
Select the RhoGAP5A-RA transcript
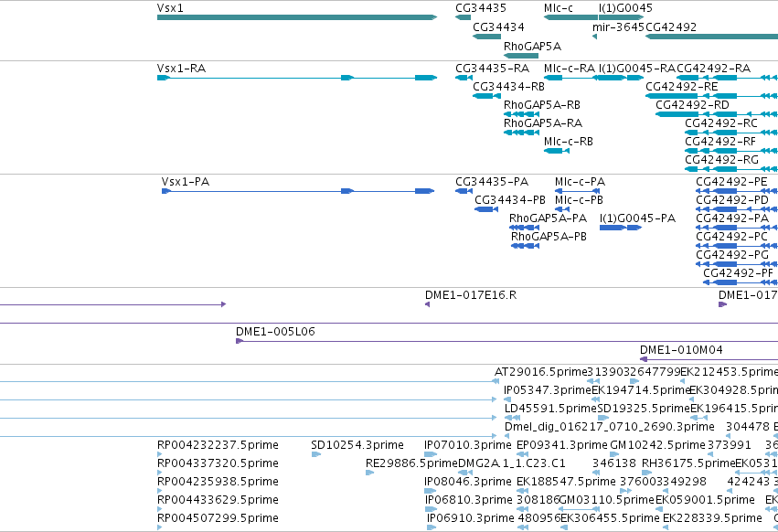[x=521, y=133]
